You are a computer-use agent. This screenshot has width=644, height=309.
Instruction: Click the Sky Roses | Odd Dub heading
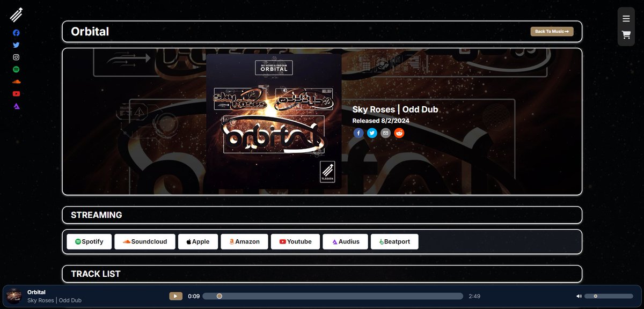click(x=395, y=109)
